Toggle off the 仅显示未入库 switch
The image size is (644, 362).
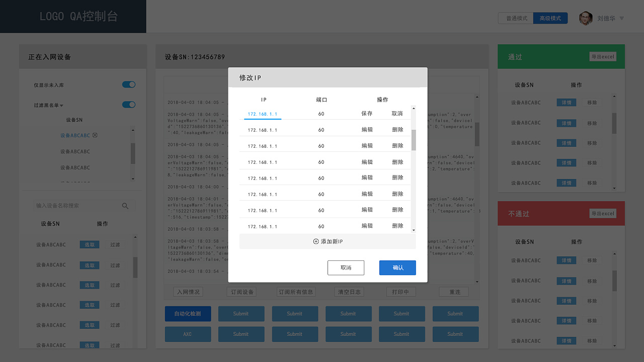point(128,84)
